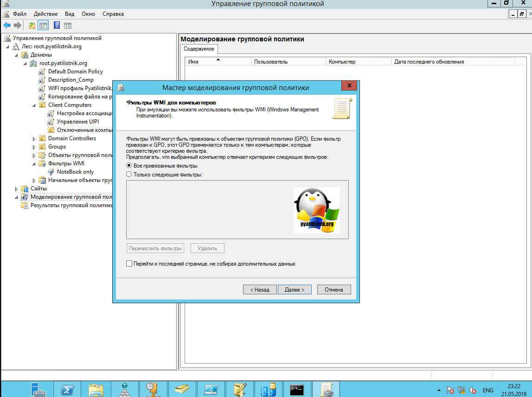The height and width of the screenshot is (397, 532).
Task: Expand the Domain Controllers tree node
Action: click(34, 139)
